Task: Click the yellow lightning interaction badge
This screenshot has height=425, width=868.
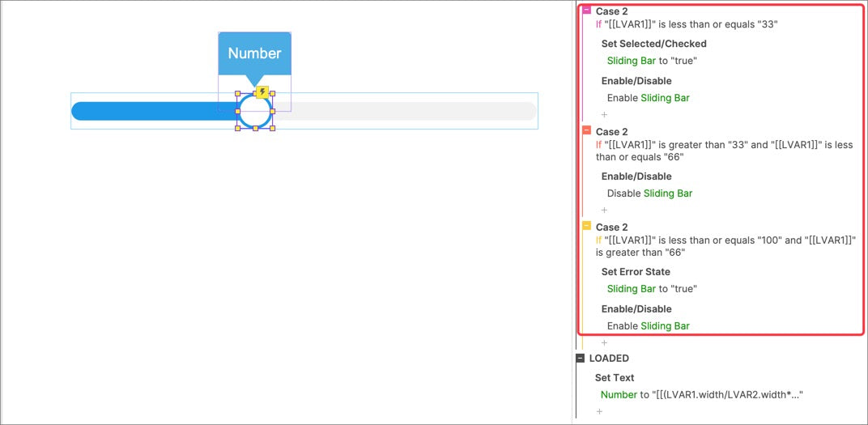Action: point(262,91)
